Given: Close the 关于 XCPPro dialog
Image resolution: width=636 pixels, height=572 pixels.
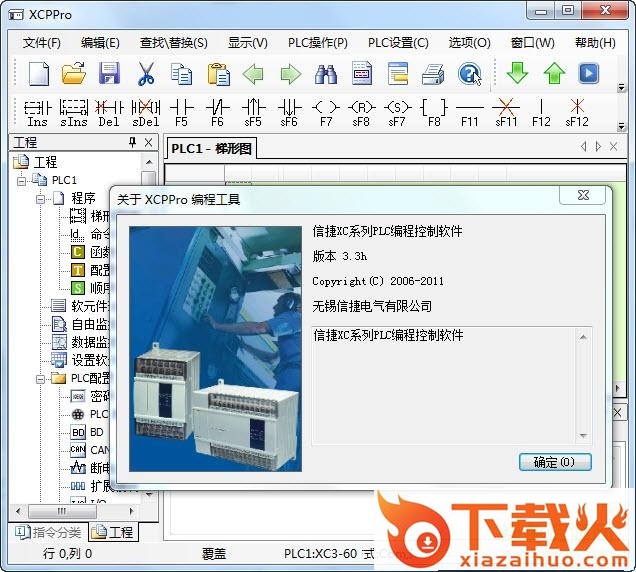Looking at the screenshot, I should coord(583,196).
